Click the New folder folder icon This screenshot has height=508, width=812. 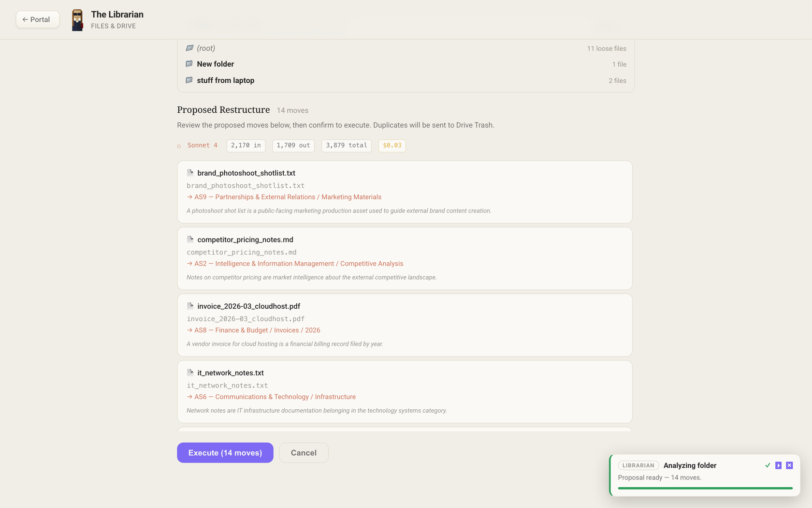point(189,64)
